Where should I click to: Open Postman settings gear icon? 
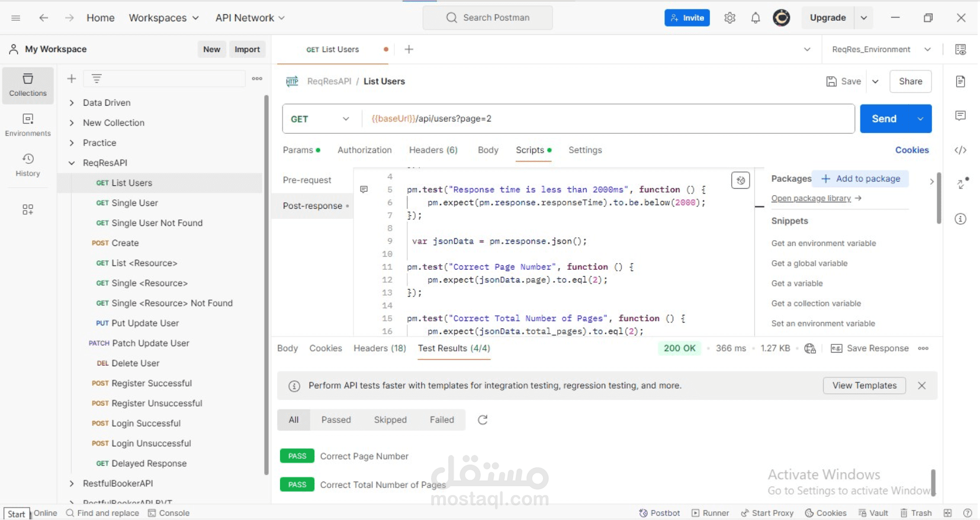[730, 18]
